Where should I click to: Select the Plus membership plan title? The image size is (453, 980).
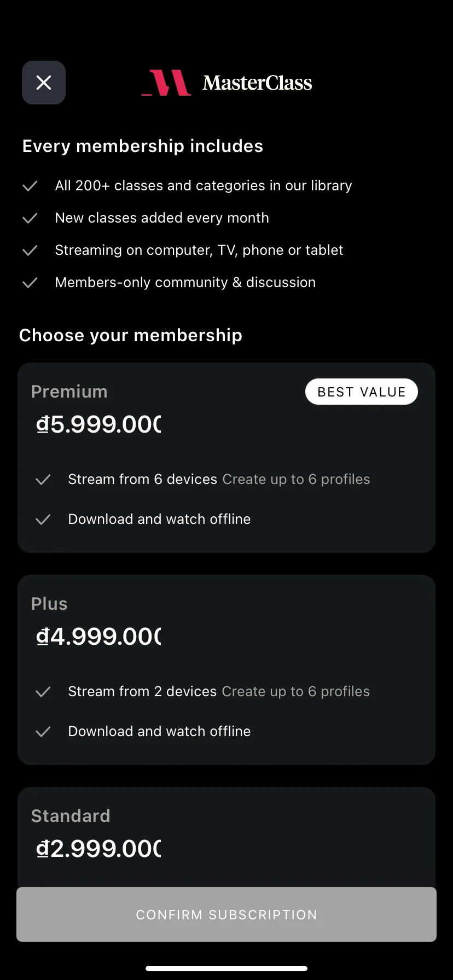pyautogui.click(x=49, y=604)
